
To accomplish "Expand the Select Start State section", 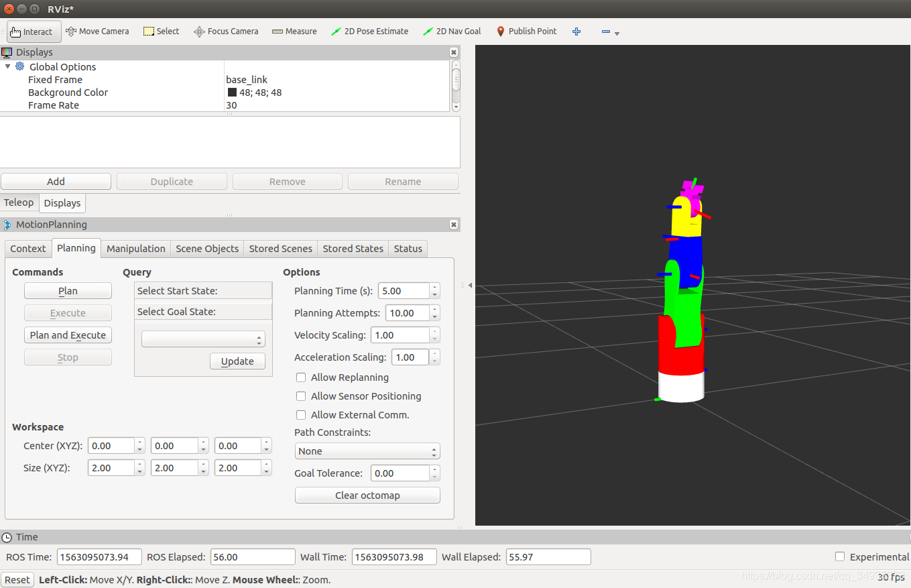I will point(203,291).
